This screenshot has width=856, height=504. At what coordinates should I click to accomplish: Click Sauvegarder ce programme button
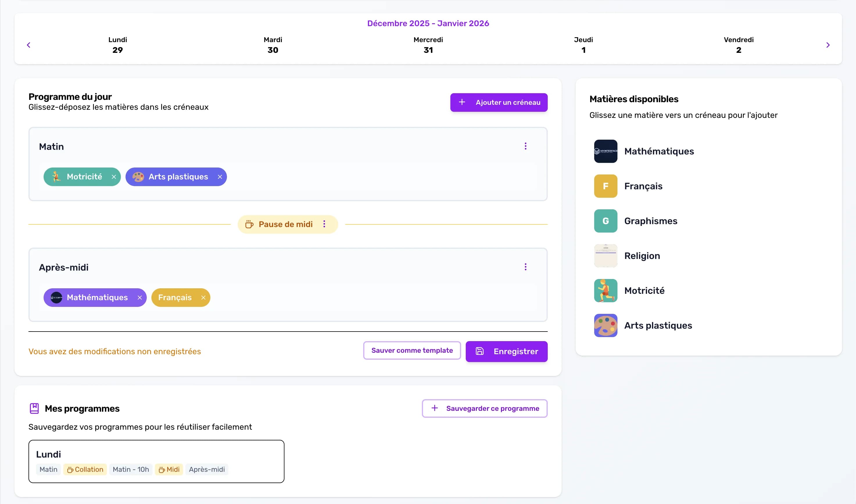pyautogui.click(x=485, y=408)
